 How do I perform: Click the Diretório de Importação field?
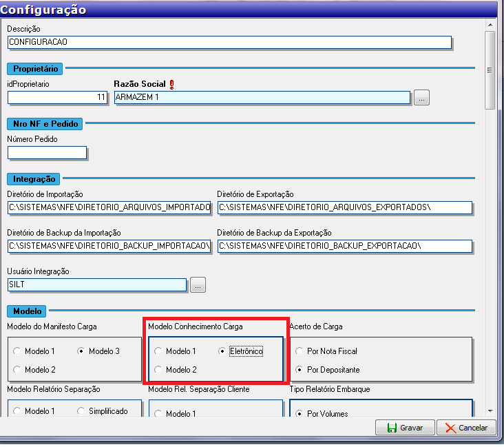tap(109, 207)
